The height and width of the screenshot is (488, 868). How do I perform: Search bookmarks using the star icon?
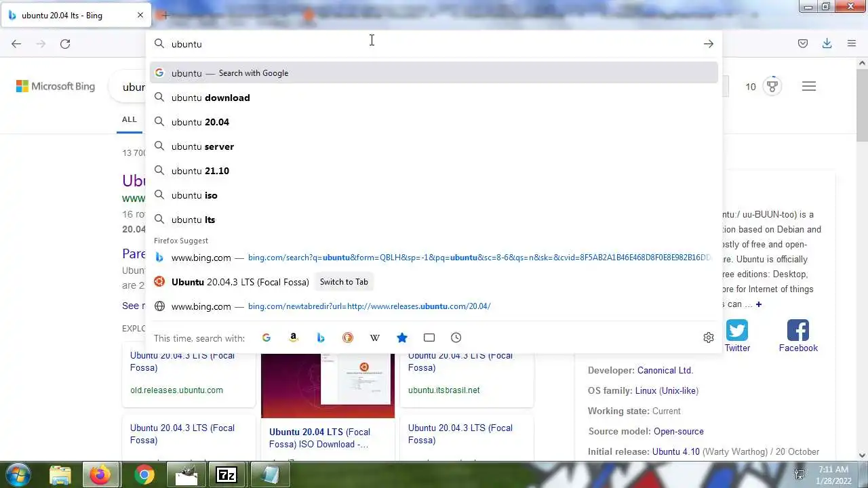pos(402,338)
